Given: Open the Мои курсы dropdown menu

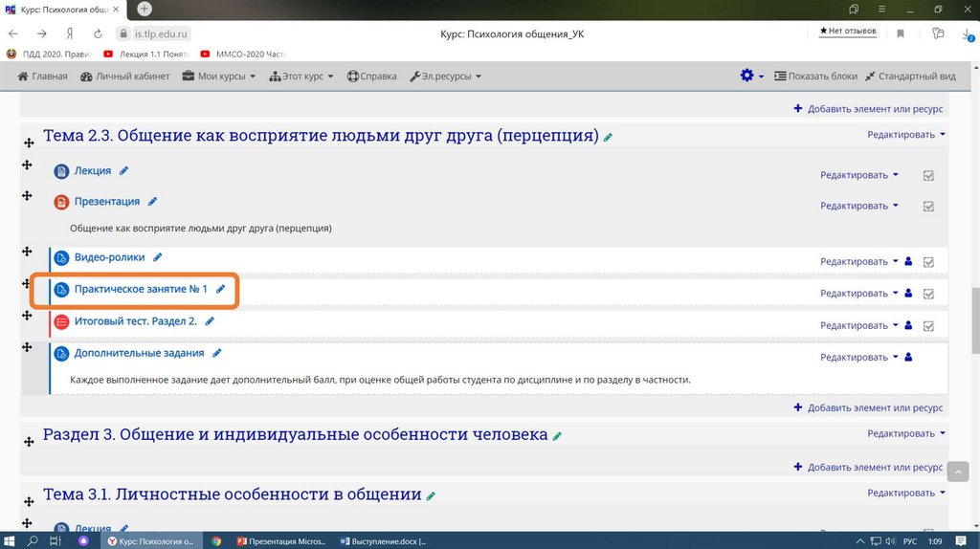Looking at the screenshot, I should pyautogui.click(x=220, y=77).
